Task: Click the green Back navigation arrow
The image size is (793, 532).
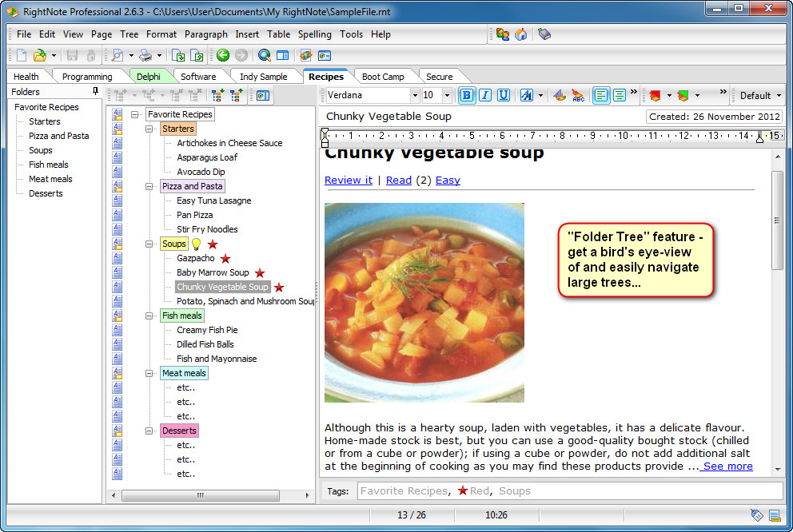Action: click(x=222, y=55)
